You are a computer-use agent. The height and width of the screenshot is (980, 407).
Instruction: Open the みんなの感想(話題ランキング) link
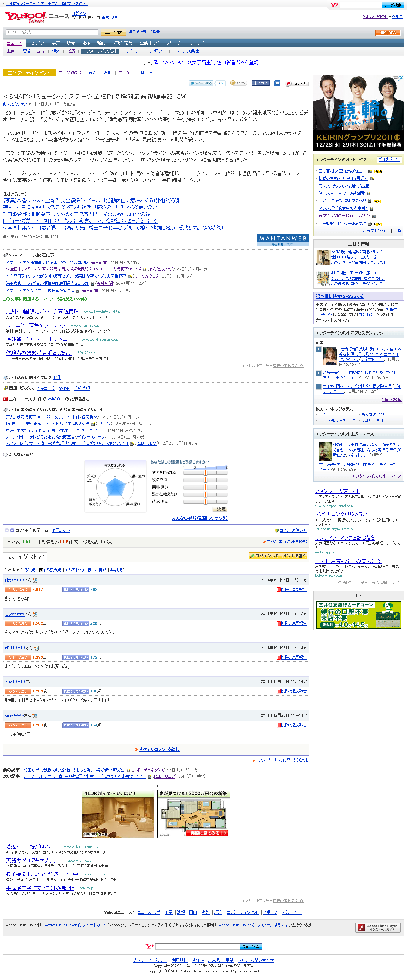pos(200,518)
